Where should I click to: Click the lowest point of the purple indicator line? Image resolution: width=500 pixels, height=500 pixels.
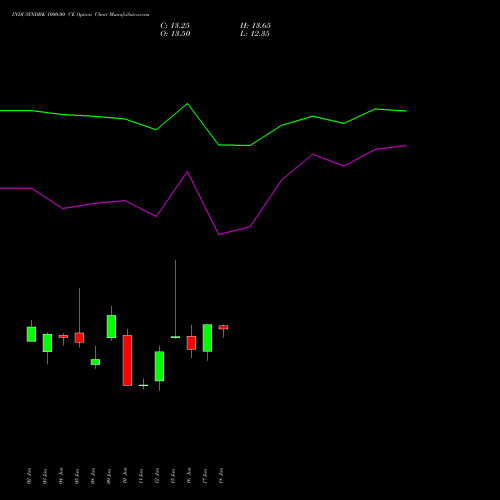pyautogui.click(x=219, y=234)
